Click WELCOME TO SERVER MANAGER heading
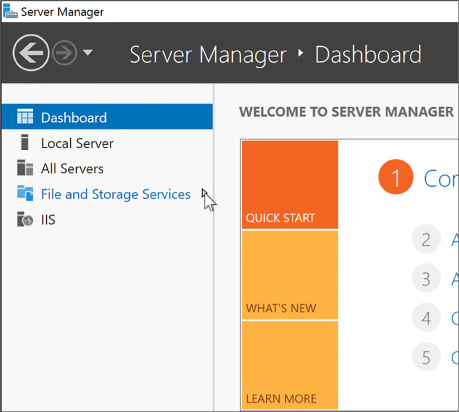459x412 pixels. [347, 112]
